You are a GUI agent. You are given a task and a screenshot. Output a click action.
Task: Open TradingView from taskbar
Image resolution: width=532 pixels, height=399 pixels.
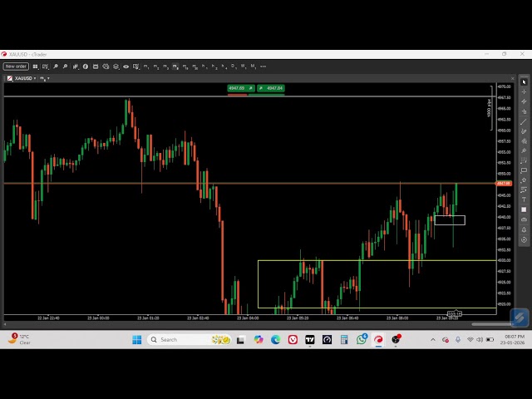point(310,340)
